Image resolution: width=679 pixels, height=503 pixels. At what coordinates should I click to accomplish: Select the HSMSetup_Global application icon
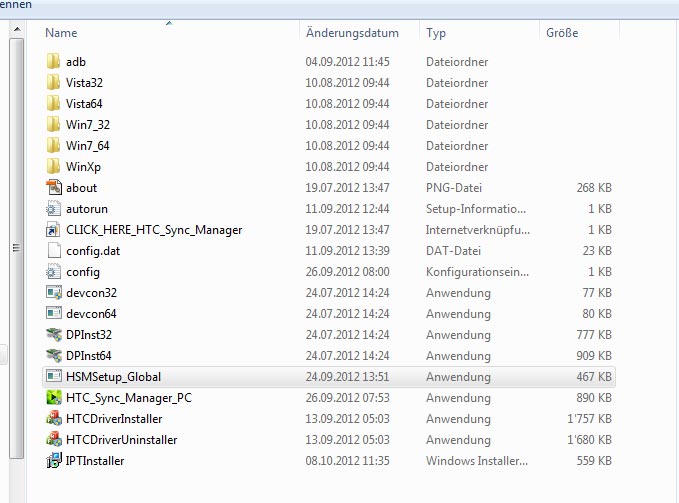pos(54,376)
